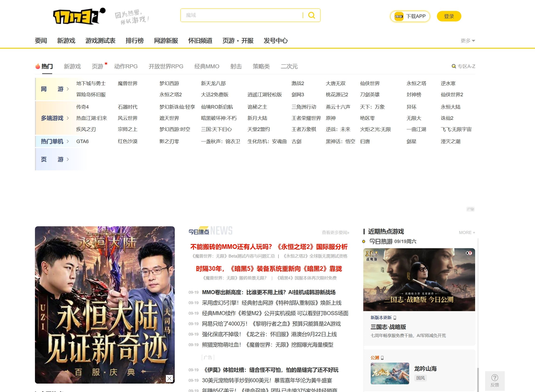Close the 永恒大陆 ad with the X
The height and width of the screenshot is (392, 535).
coord(169,378)
